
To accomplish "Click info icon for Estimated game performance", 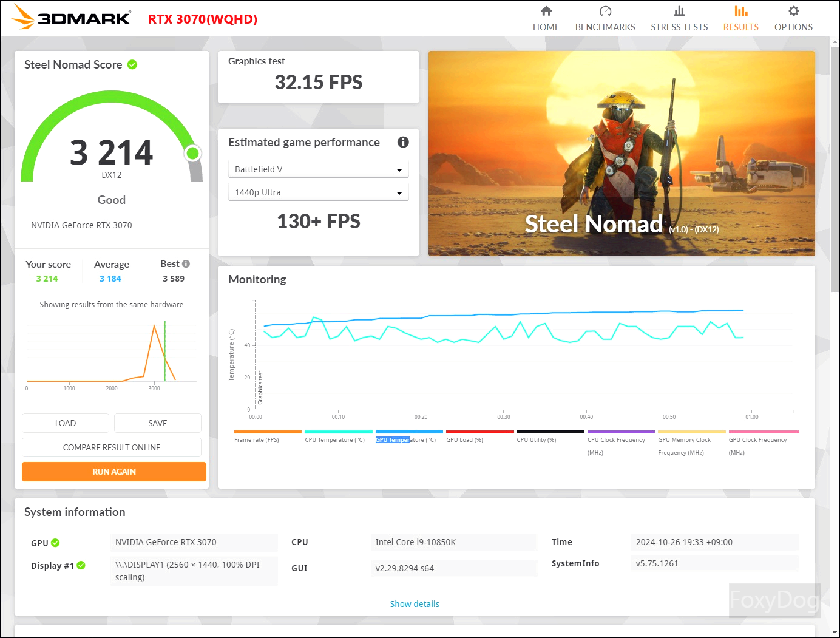I will 403,142.
